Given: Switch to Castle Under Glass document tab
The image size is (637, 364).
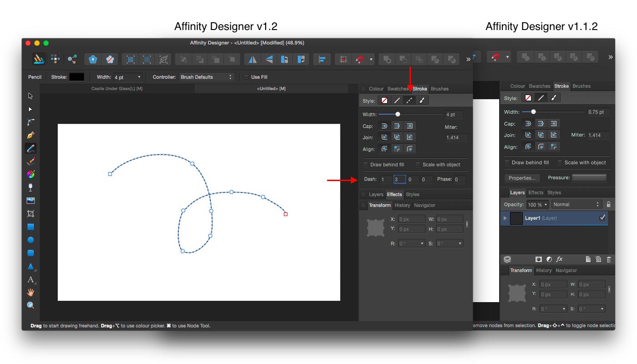Looking at the screenshot, I should [x=117, y=89].
